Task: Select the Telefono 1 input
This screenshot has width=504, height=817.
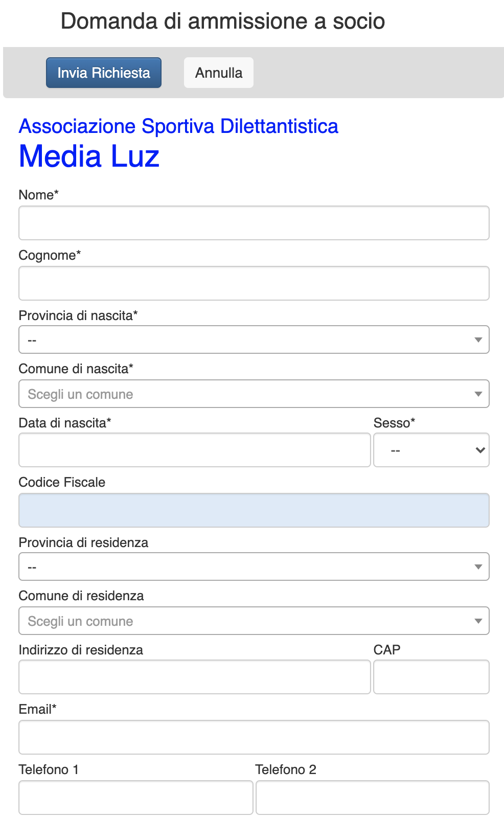Action: [136, 798]
